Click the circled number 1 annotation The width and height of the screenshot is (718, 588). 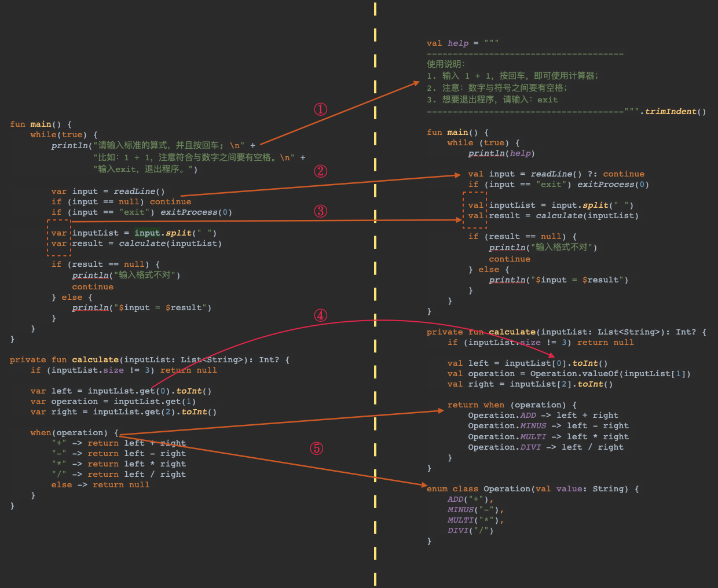coord(320,109)
